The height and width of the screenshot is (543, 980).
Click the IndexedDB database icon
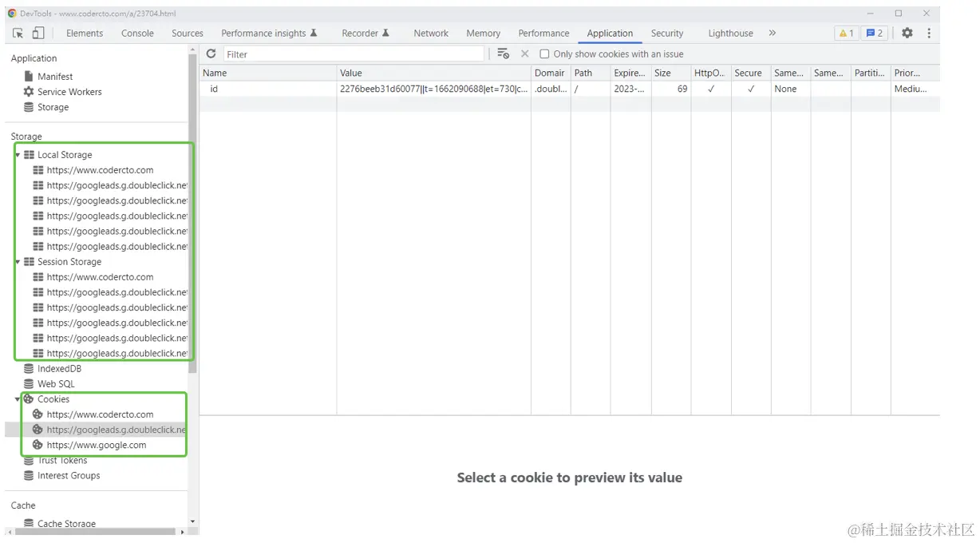(29, 368)
